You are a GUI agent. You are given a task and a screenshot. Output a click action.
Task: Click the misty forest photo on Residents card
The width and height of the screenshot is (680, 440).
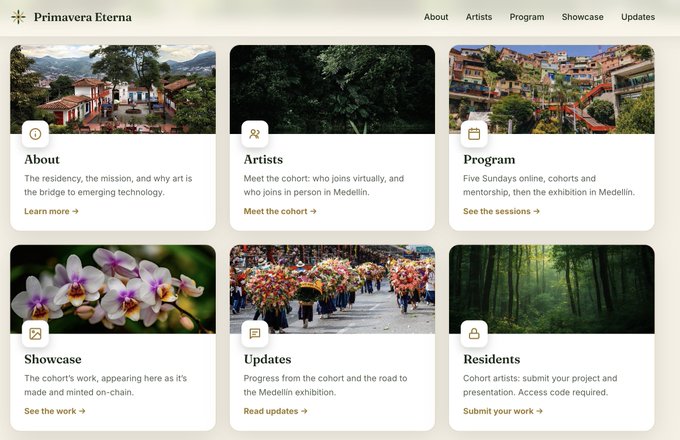552,289
